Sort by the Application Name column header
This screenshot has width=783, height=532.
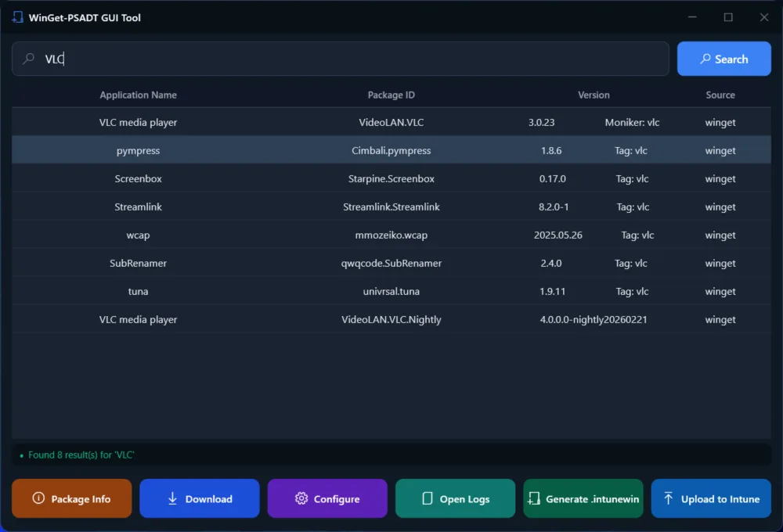[138, 95]
